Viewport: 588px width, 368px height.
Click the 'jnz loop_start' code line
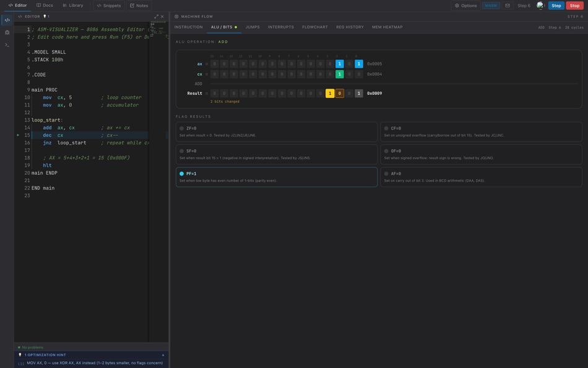(x=90, y=142)
